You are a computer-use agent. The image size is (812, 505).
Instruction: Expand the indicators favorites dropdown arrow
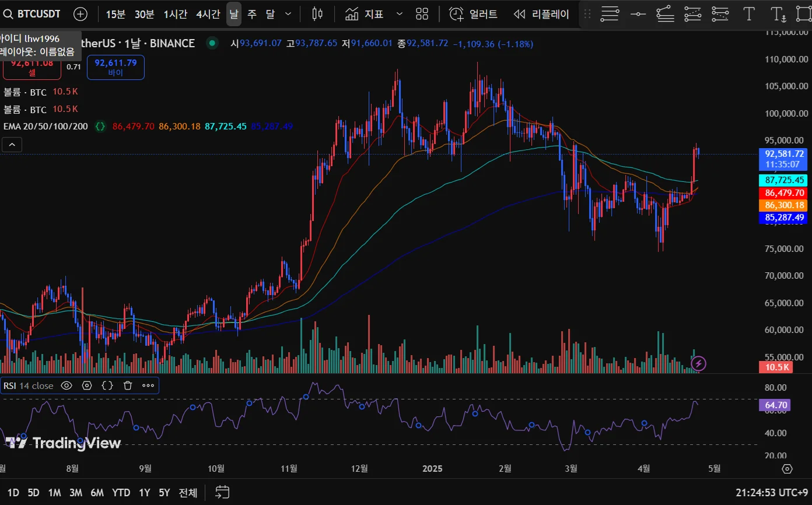[400, 14]
